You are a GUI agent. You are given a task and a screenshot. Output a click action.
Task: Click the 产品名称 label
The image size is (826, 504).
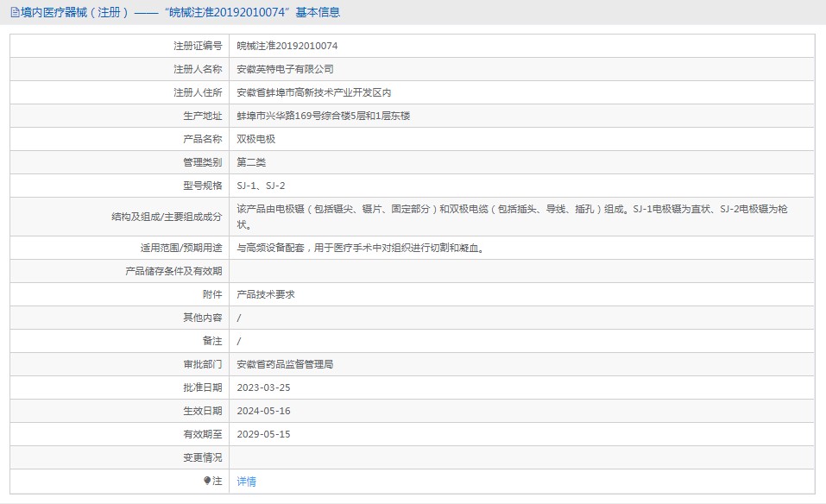203,139
